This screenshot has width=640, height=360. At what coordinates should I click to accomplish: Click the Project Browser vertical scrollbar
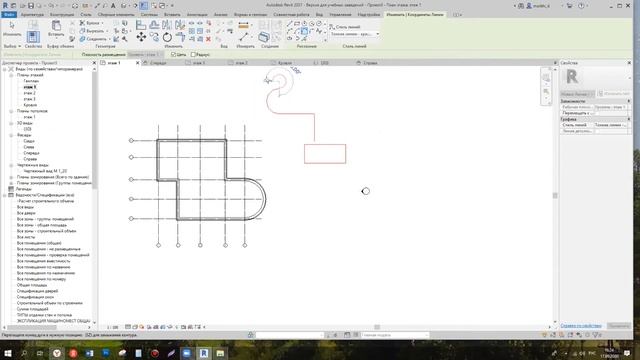94,131
